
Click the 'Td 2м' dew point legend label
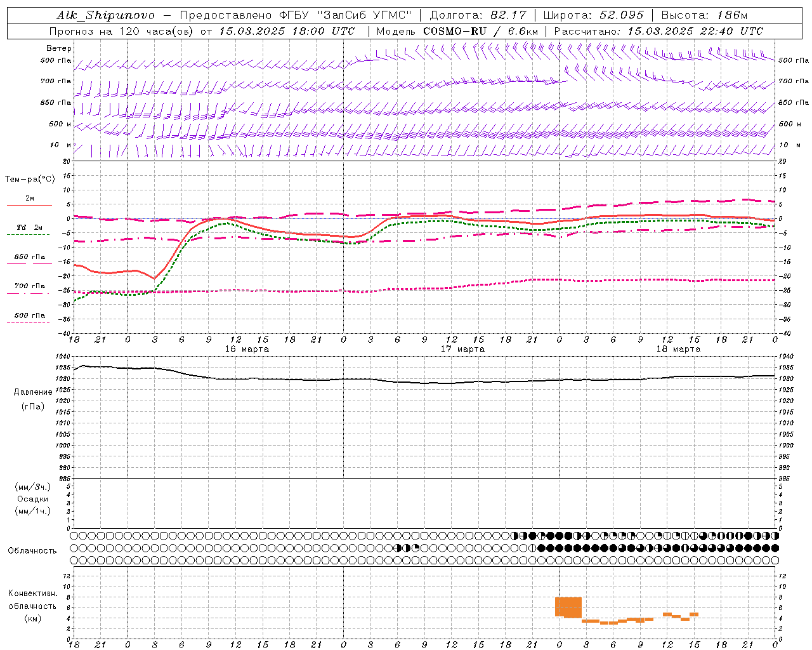30,227
